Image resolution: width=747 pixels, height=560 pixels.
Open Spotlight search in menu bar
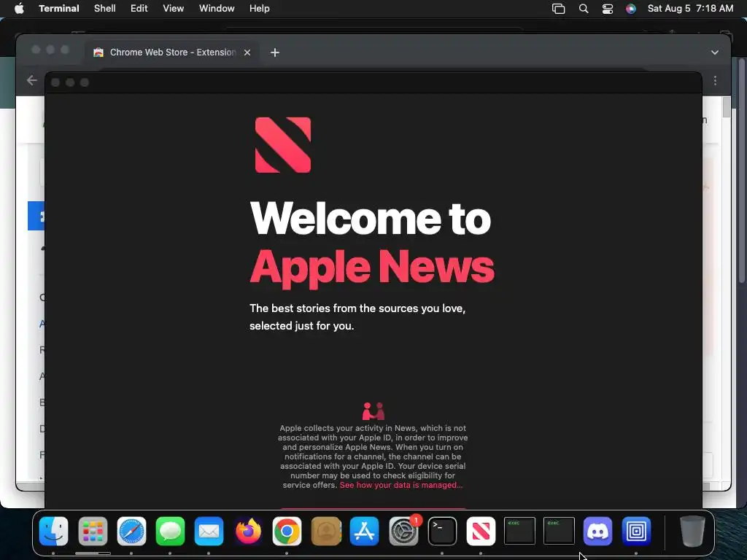tap(583, 9)
